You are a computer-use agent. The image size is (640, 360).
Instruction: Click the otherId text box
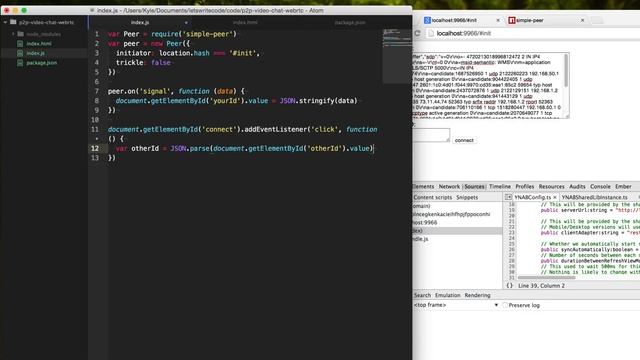[431, 135]
